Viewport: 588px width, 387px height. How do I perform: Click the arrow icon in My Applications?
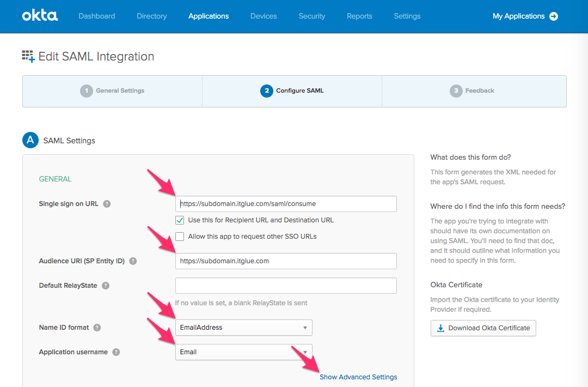554,16
